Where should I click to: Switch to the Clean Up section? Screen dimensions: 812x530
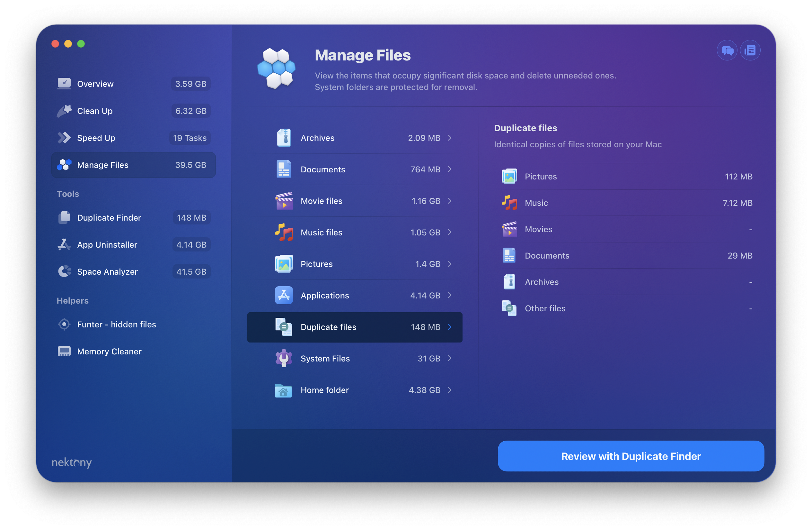[94, 111]
